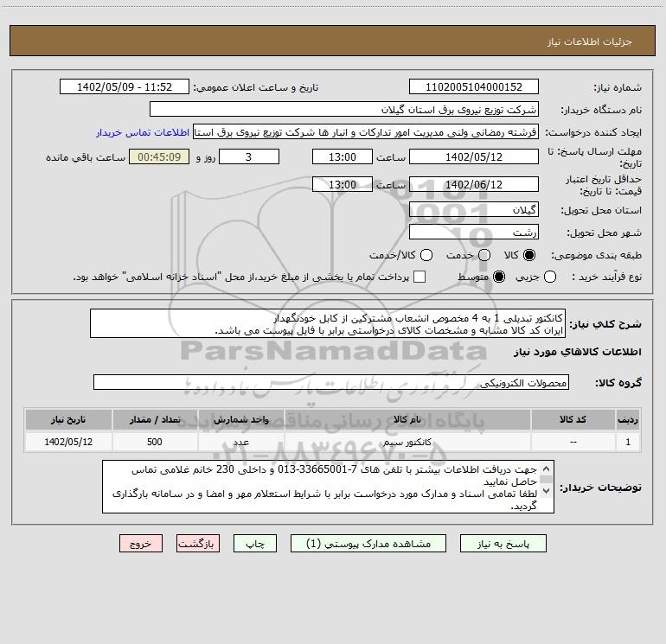Image resolution: width=666 pixels, height=644 pixels.
Task: Click the price validity ساعت 13:00 field
Action: [343, 184]
